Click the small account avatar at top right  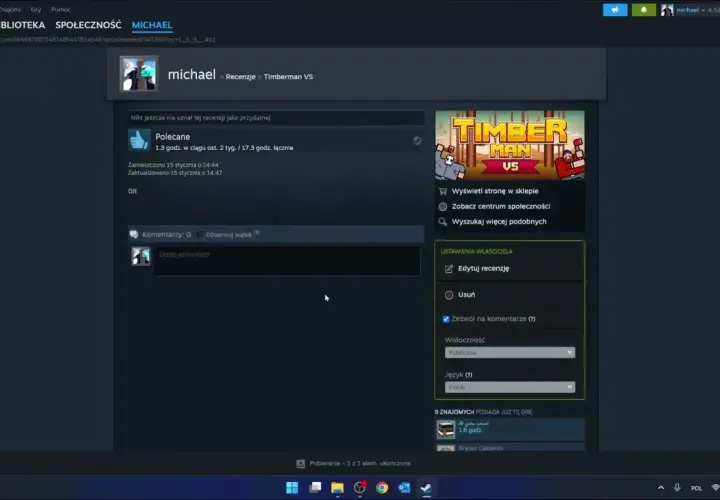tap(667, 10)
